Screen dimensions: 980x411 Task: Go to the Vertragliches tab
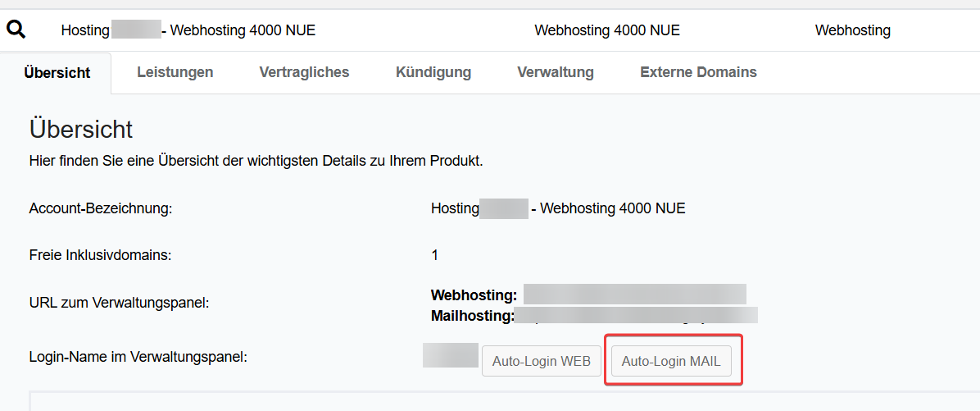[x=304, y=72]
